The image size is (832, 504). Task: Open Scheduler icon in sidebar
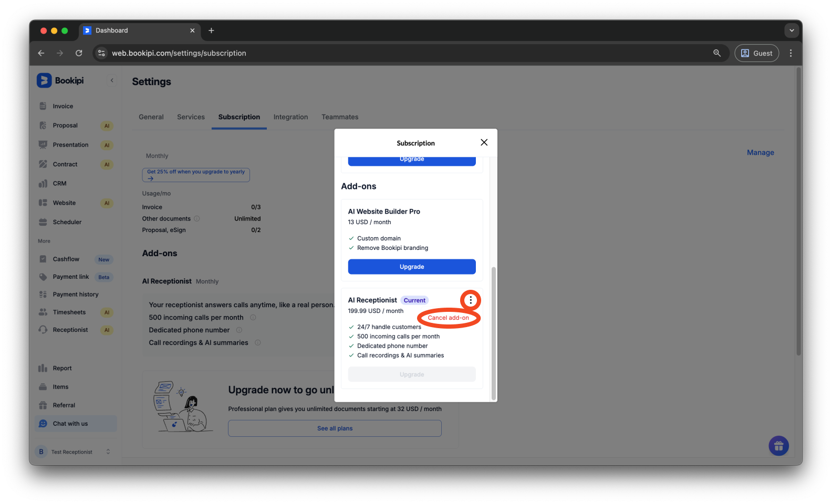[x=43, y=222]
